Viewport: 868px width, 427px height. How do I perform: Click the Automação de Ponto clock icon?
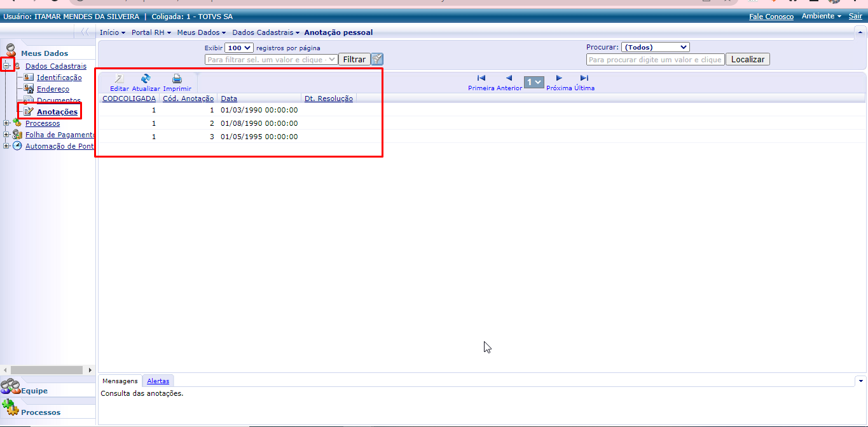tap(17, 146)
